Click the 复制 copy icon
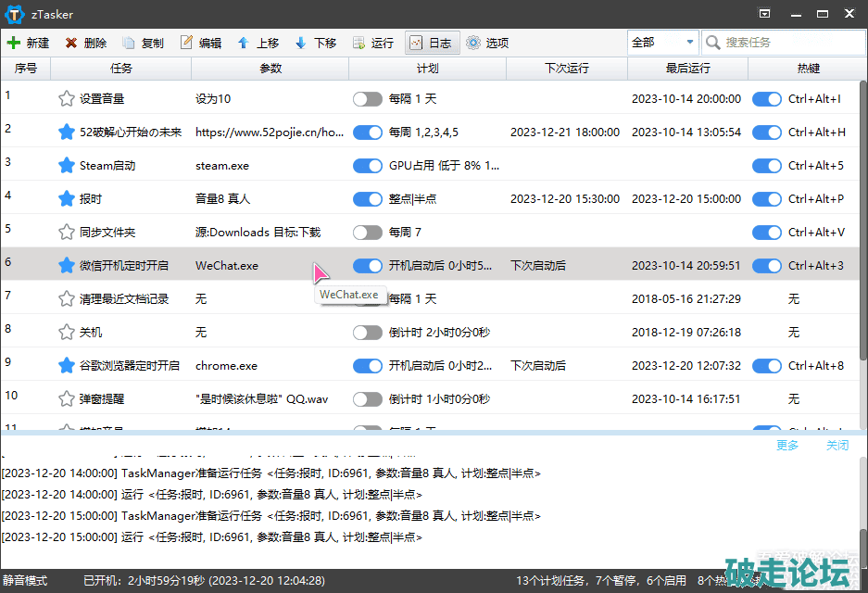The height and width of the screenshot is (593, 868). (129, 43)
